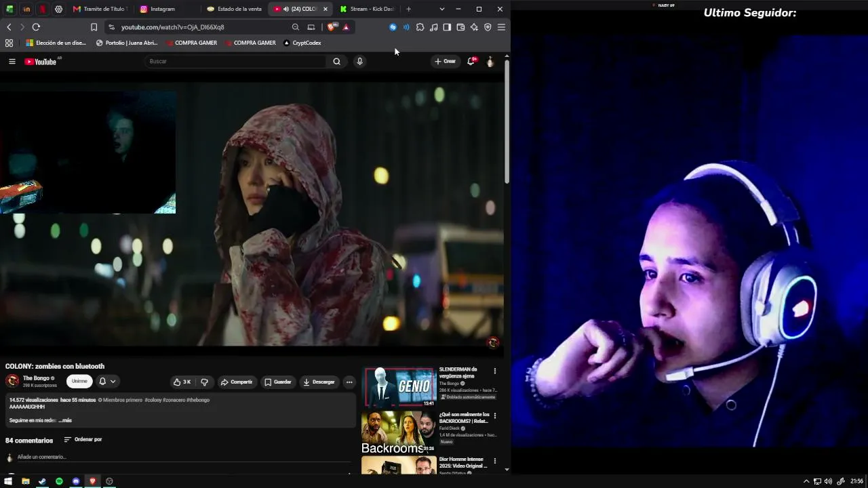This screenshot has height=488, width=868.
Task: Click the YouTube page vertical scrollbar
Action: [507, 121]
